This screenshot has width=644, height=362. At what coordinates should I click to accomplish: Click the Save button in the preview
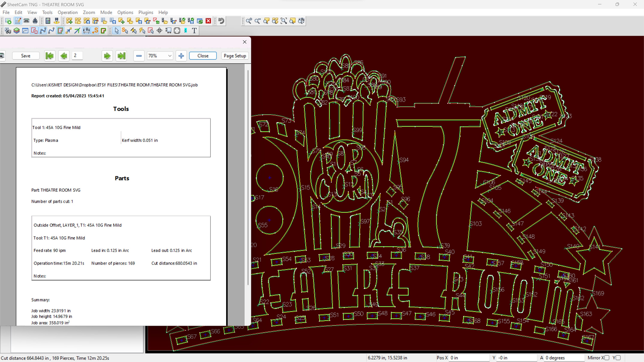26,56
